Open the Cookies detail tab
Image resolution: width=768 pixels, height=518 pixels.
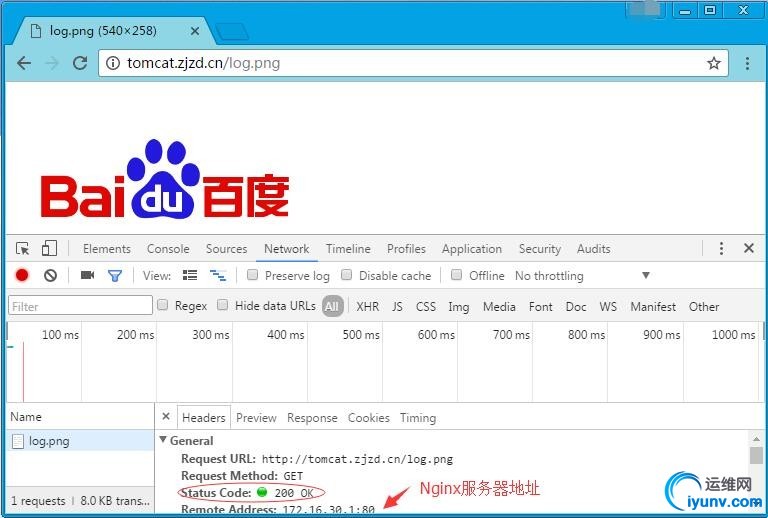(x=368, y=418)
